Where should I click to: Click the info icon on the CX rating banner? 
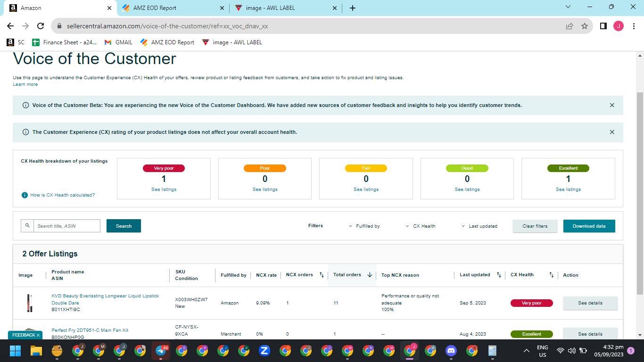[x=25, y=132]
